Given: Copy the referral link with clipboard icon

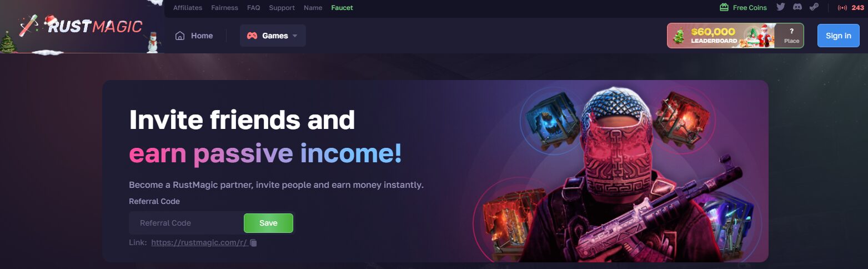Looking at the screenshot, I should click(253, 243).
